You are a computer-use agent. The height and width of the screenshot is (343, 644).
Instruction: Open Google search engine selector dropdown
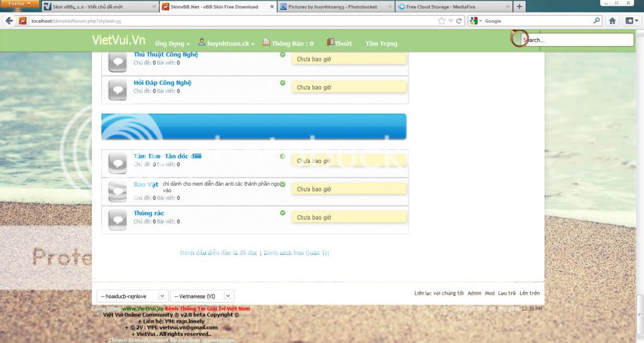476,21
